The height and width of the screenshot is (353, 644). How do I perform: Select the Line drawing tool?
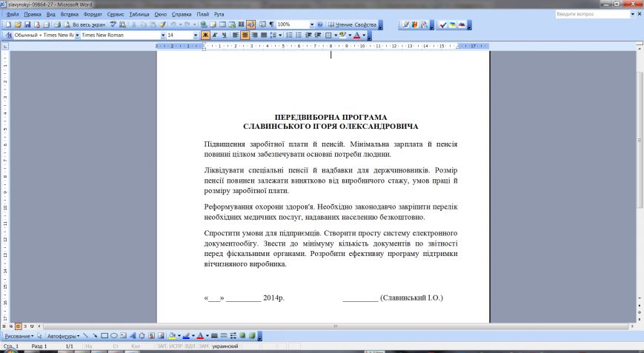tap(85, 336)
